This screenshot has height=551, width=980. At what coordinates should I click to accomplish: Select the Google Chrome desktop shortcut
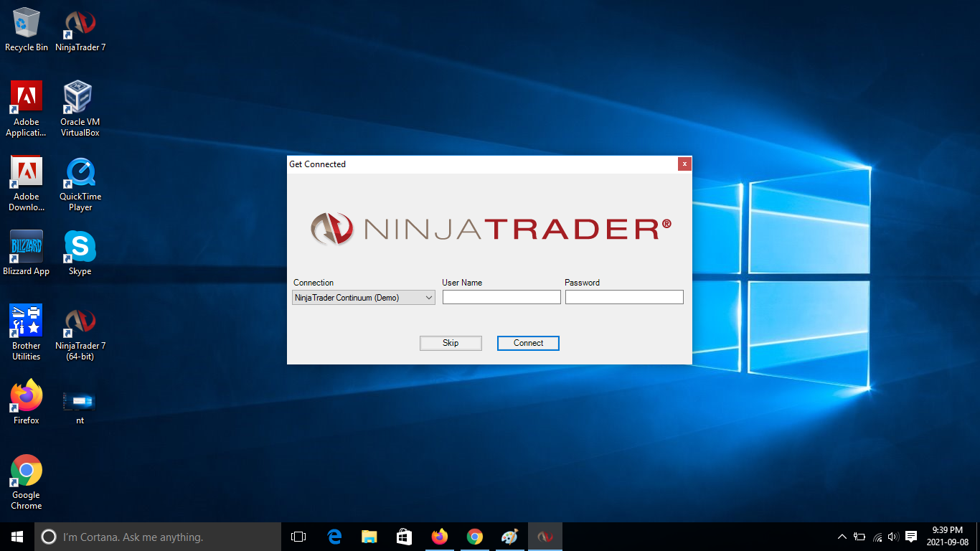(27, 482)
